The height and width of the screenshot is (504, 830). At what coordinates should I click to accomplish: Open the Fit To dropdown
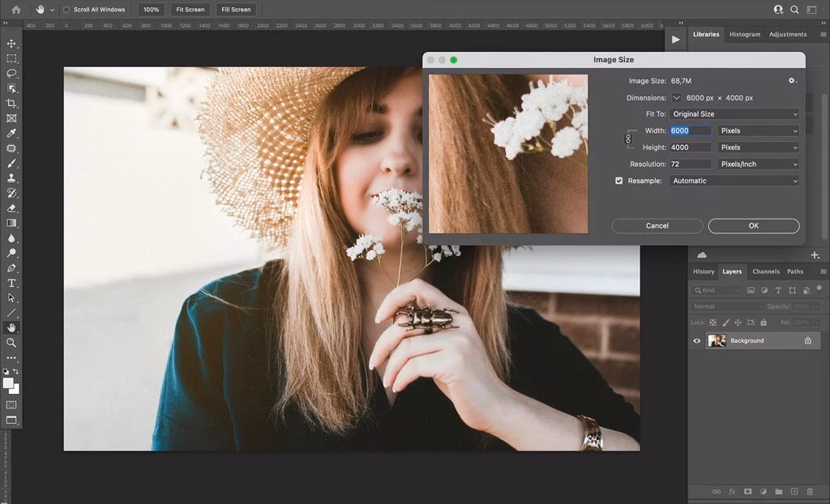(x=734, y=113)
